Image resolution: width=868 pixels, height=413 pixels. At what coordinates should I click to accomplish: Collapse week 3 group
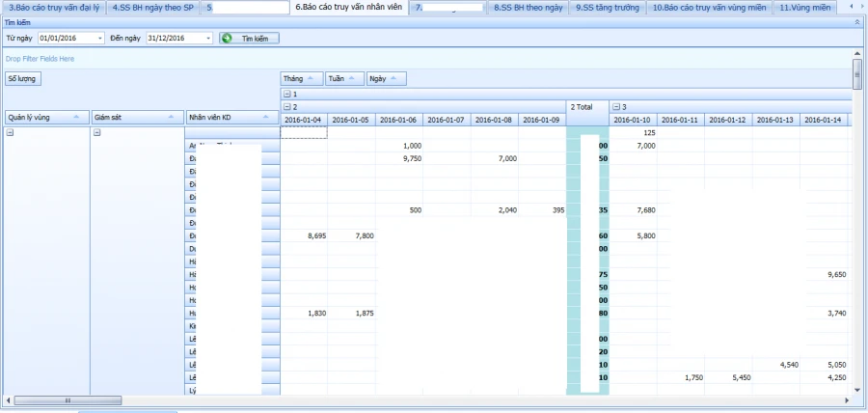click(x=616, y=107)
